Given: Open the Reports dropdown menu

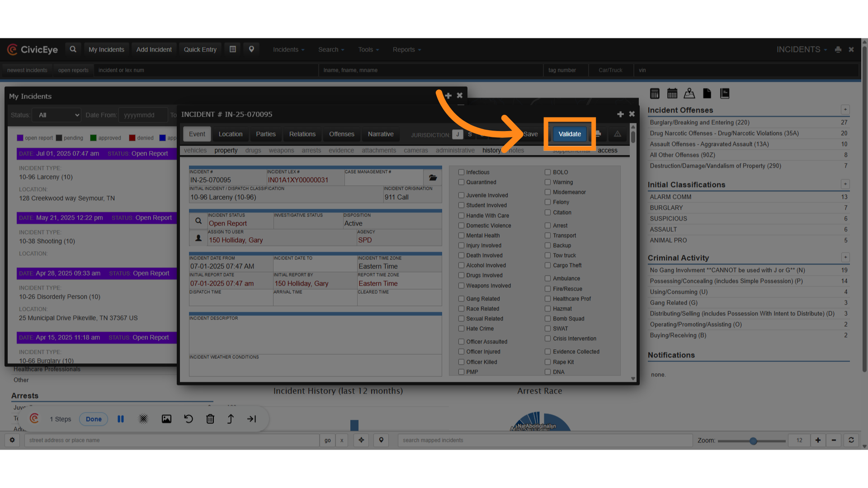Looking at the screenshot, I should click(407, 50).
